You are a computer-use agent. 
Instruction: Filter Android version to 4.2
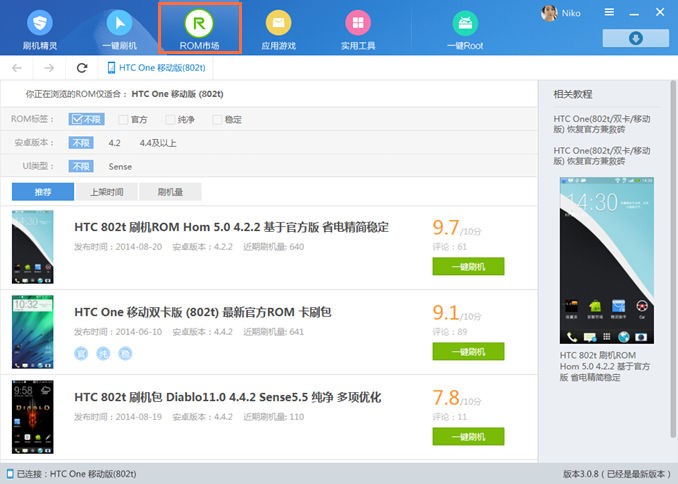coord(114,143)
